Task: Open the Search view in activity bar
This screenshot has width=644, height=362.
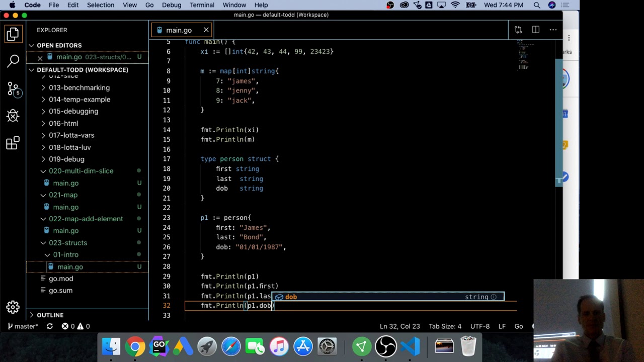Action: point(13,61)
